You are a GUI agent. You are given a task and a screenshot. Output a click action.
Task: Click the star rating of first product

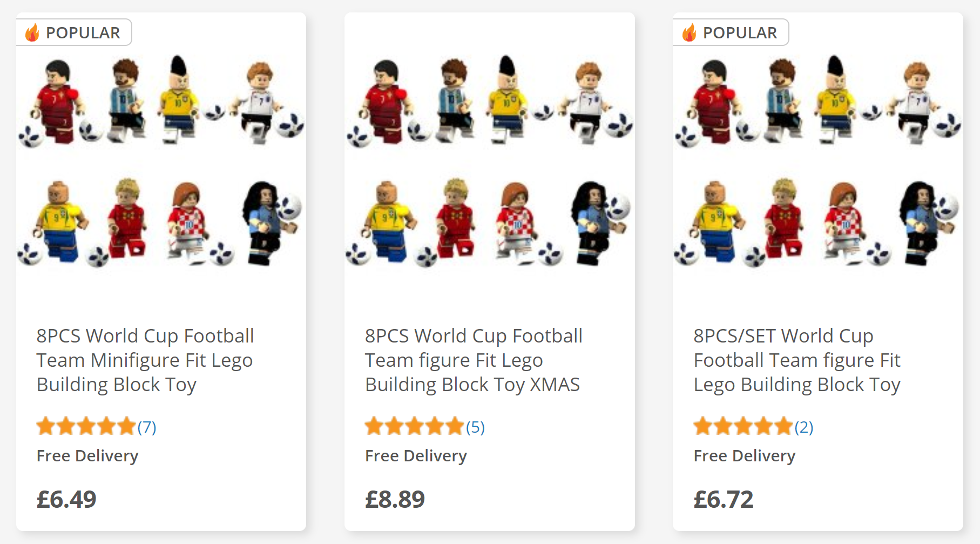[86, 426]
